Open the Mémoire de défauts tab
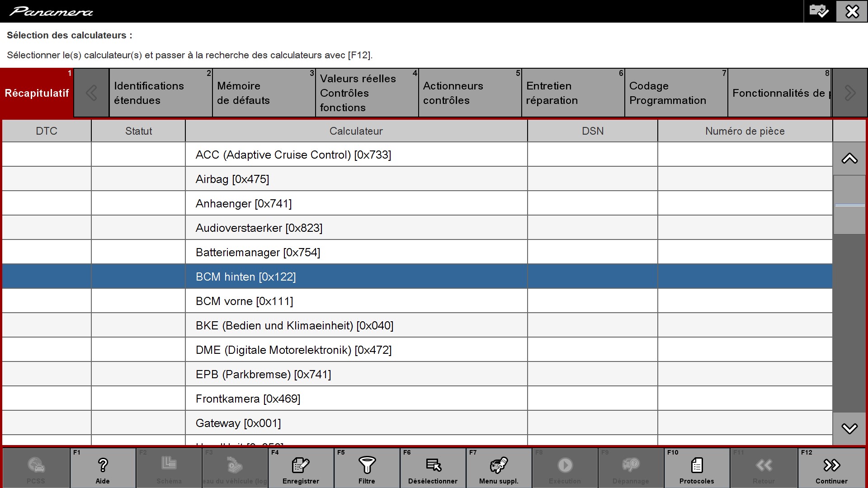 (264, 93)
